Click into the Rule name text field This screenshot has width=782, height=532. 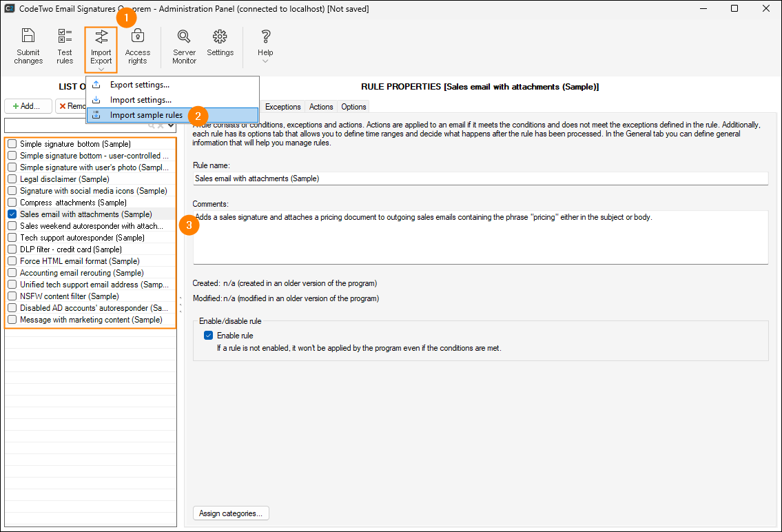[x=480, y=178]
